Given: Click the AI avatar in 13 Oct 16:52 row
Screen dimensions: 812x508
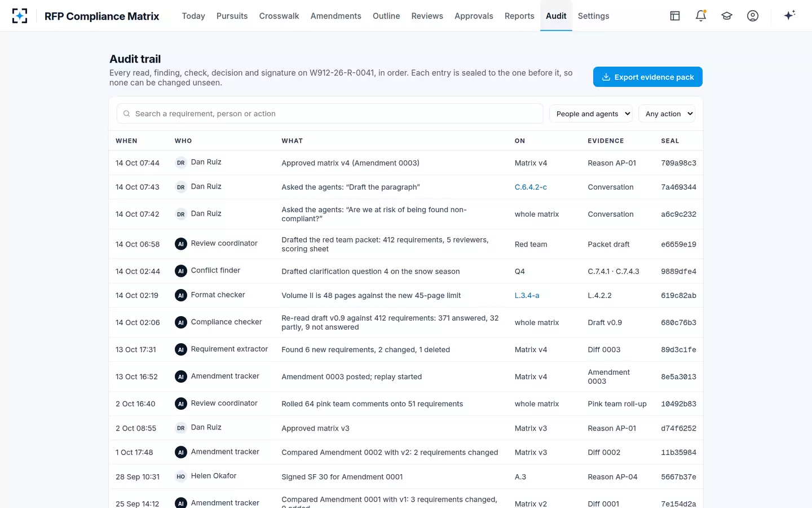Looking at the screenshot, I should point(181,376).
